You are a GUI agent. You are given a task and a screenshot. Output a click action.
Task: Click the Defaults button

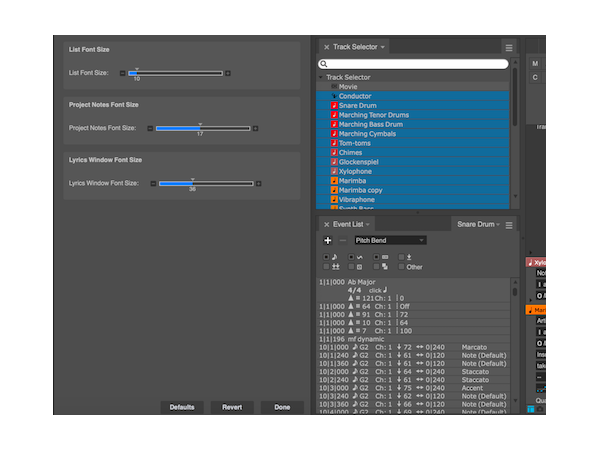click(182, 407)
